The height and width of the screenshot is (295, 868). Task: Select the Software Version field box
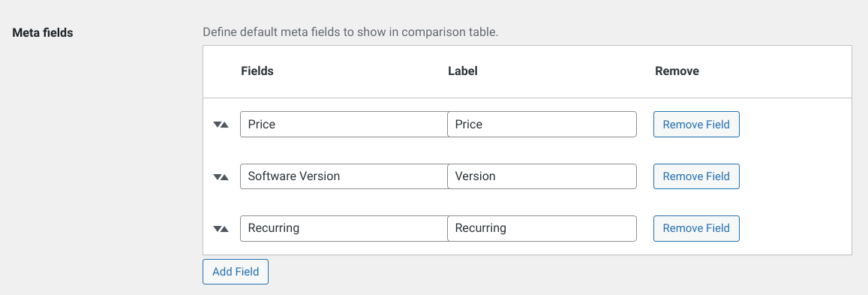click(344, 176)
